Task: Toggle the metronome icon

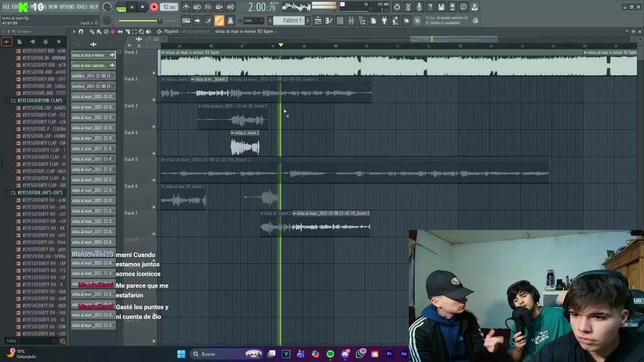Action: (x=186, y=7)
